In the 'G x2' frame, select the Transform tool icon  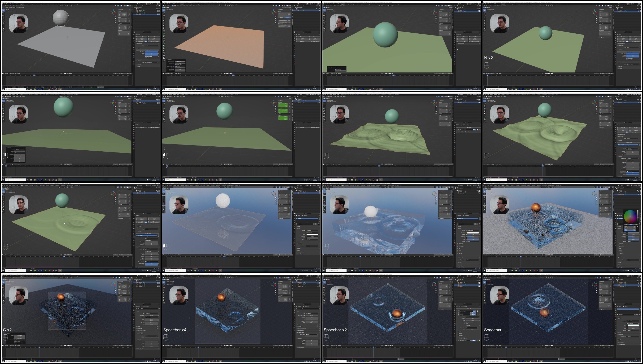pos(3,295)
